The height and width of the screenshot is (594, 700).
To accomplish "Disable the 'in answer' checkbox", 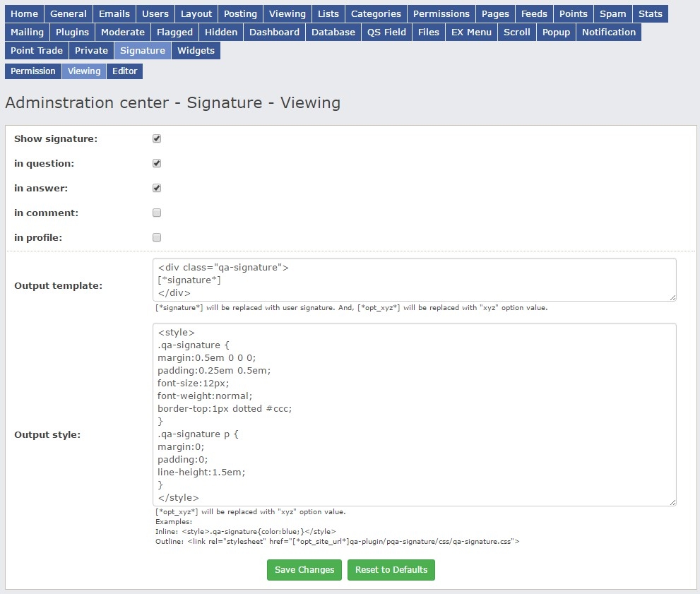I will click(157, 188).
